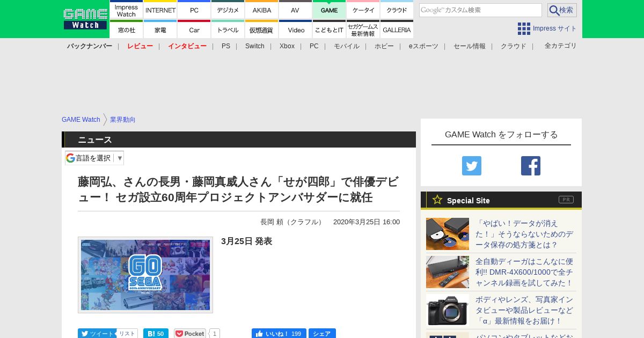644x338 pixels.
Task: Click the Facebook Like button
Action: pos(279,334)
